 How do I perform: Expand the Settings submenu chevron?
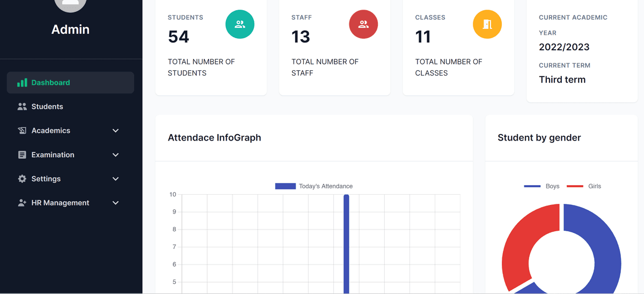click(x=115, y=179)
